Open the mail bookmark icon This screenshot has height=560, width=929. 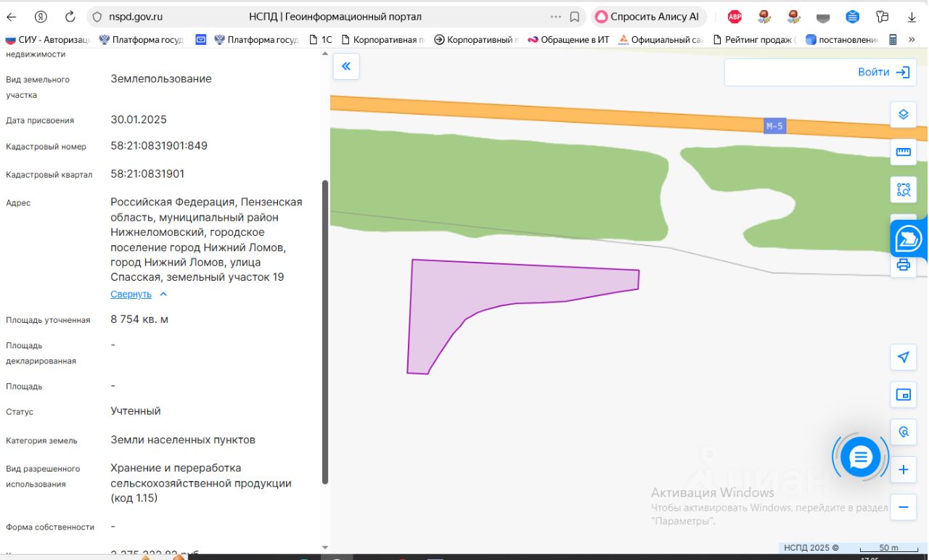pyautogui.click(x=201, y=40)
